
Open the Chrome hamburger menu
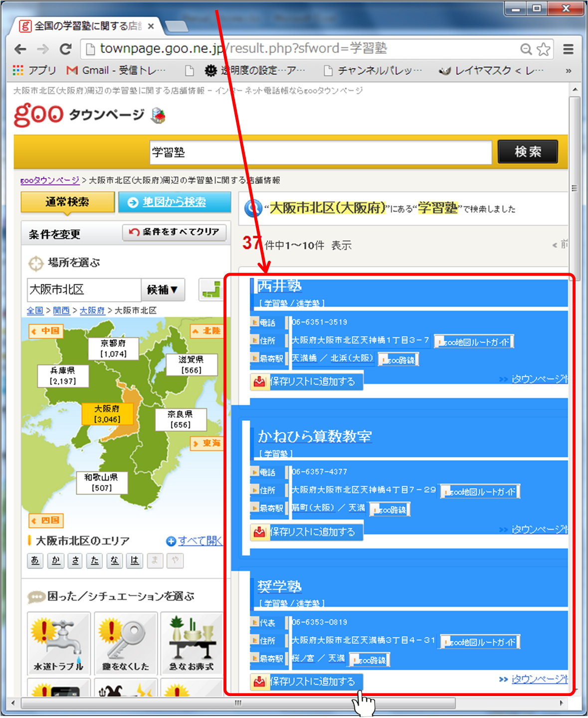(x=568, y=49)
